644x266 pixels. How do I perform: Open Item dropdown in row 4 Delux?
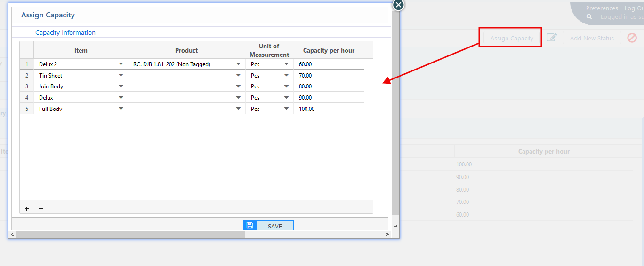pos(121,98)
